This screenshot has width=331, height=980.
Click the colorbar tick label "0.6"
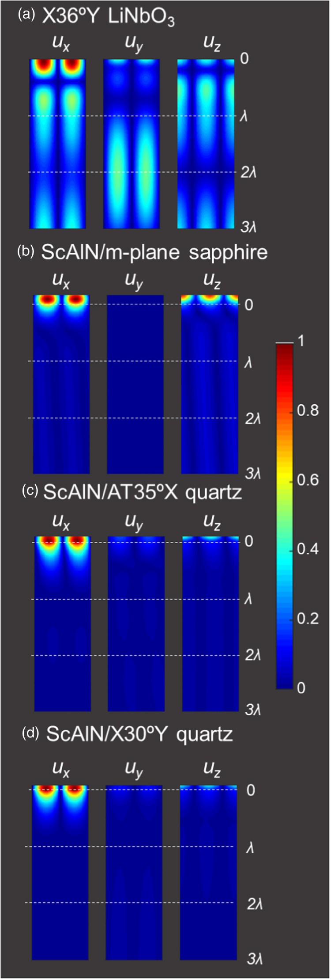point(308,480)
